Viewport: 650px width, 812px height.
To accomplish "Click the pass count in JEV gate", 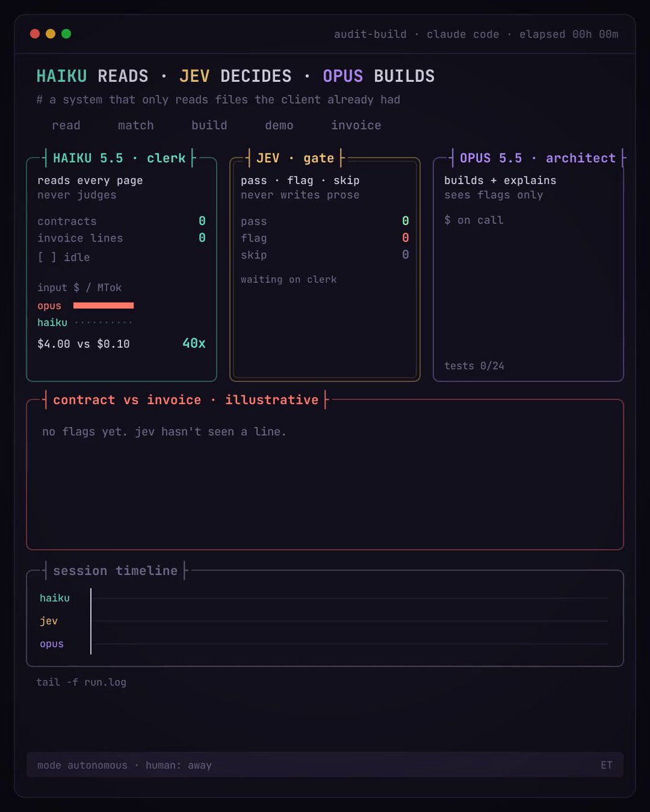I will (x=405, y=221).
